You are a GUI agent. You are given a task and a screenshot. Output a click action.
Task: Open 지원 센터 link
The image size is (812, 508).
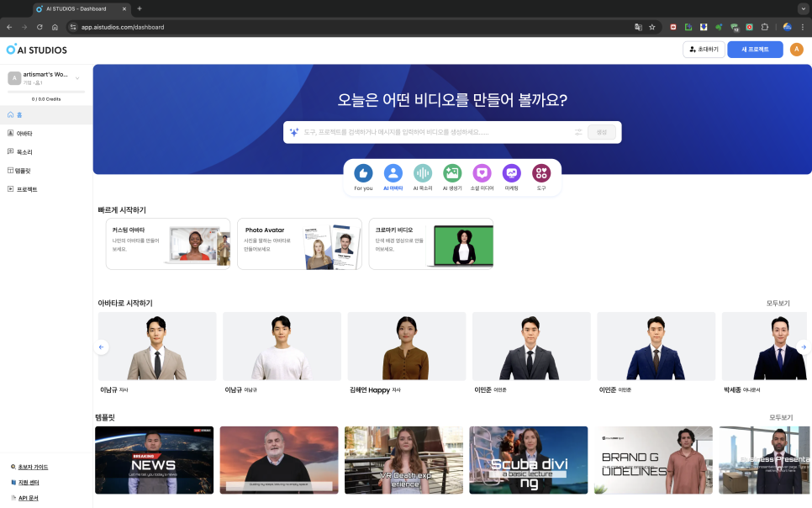29,483
